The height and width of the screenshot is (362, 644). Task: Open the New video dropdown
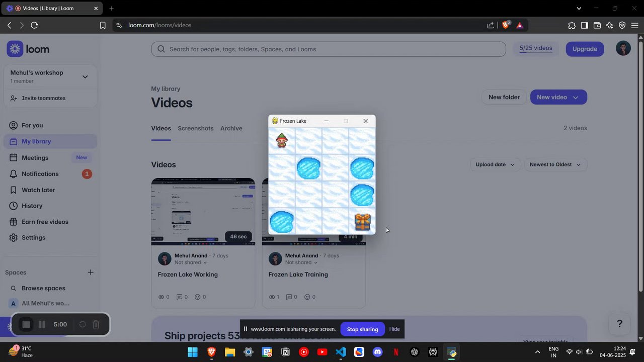pyautogui.click(x=558, y=97)
